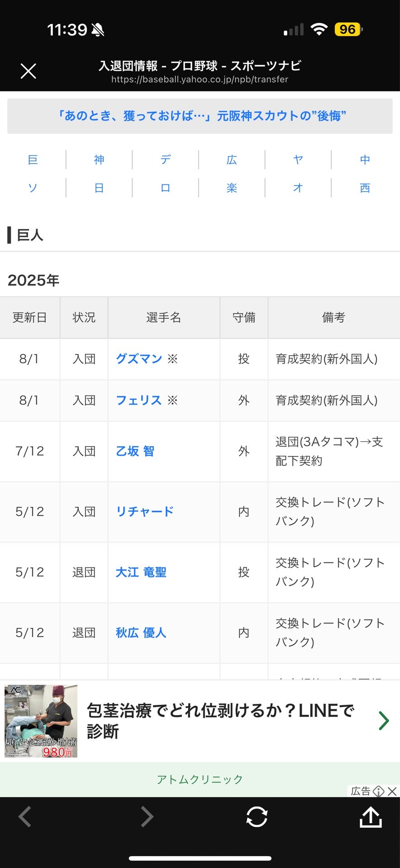The height and width of the screenshot is (868, 400).
Task: Select the 広 team tab
Action: [232, 160]
